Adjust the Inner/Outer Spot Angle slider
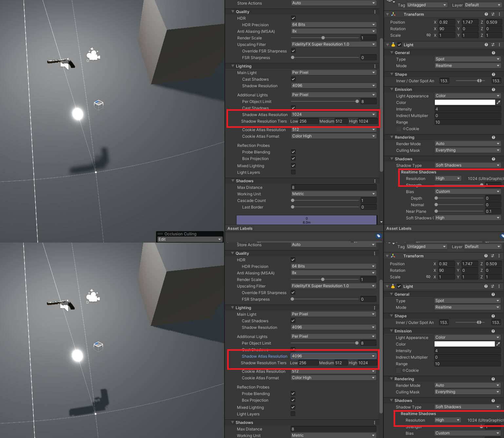504x438 pixels. tap(479, 81)
